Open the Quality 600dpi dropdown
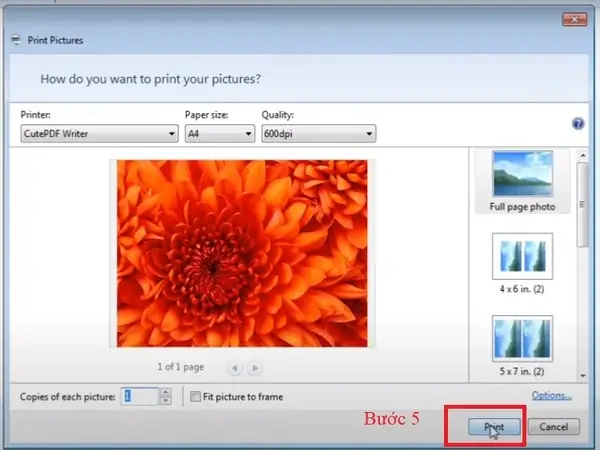Viewport: 600px width, 450px height. tap(318, 134)
